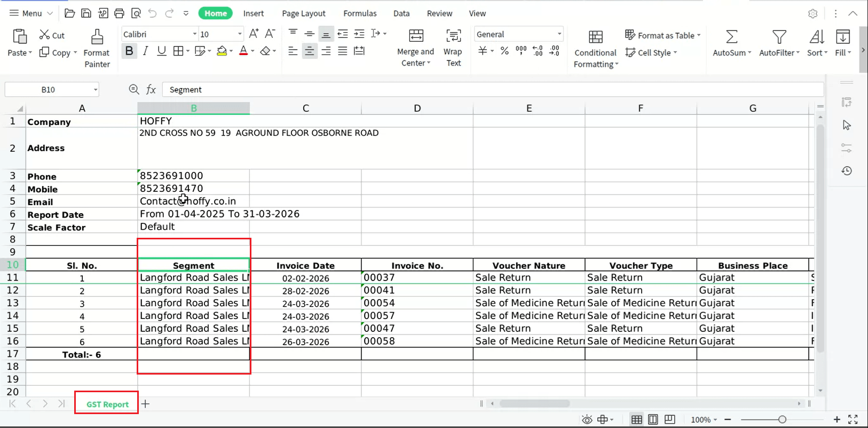Cut the selected cell content
This screenshot has height=428, width=868.
pyautogui.click(x=52, y=35)
